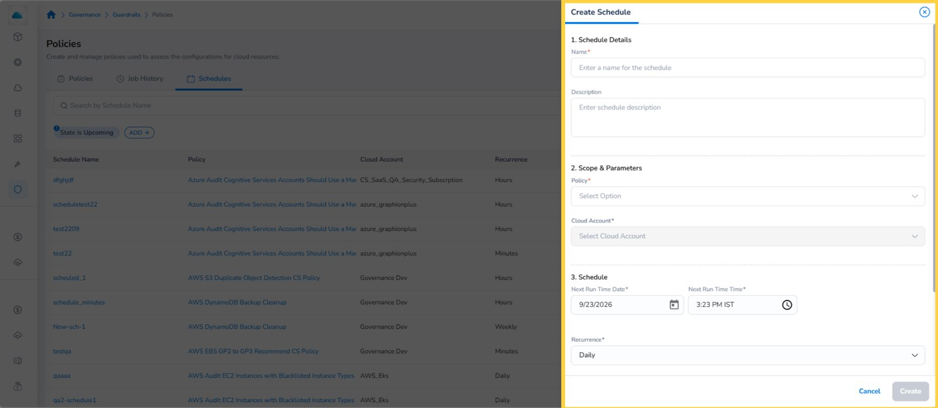
Task: Click the Cancel button
Action: tap(869, 391)
